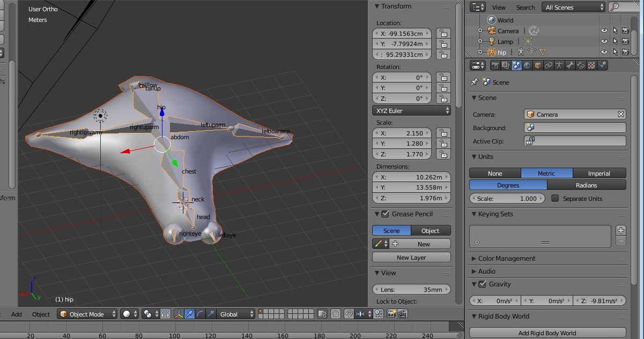This screenshot has height=339, width=644.
Task: Hide the Camera object with eye icon
Action: pyautogui.click(x=604, y=31)
